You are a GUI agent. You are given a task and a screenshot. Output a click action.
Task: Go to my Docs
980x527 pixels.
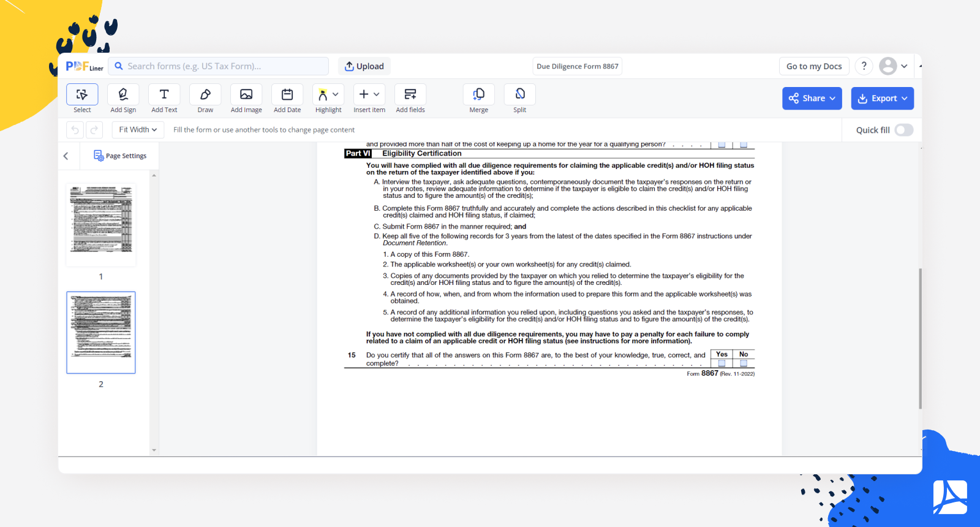click(814, 66)
